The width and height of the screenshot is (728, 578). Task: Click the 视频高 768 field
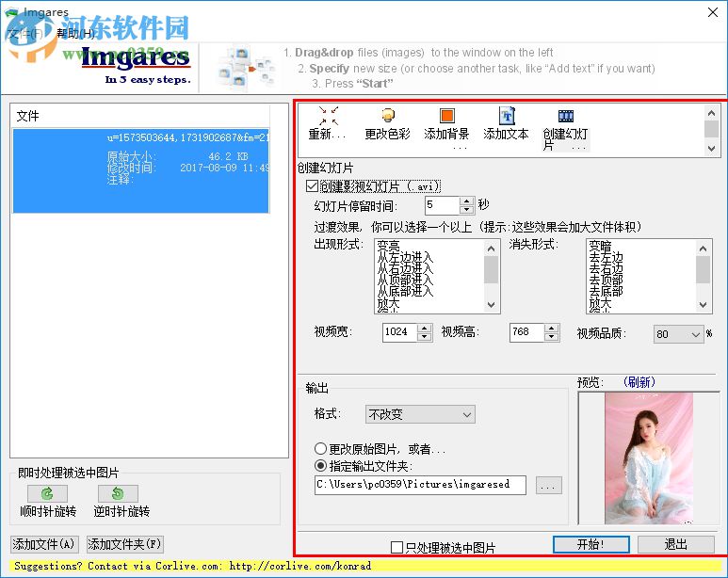527,332
